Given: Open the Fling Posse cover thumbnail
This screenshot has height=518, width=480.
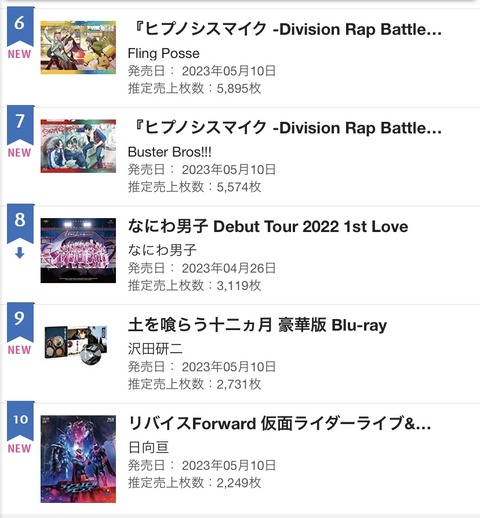Looking at the screenshot, I should [78, 47].
